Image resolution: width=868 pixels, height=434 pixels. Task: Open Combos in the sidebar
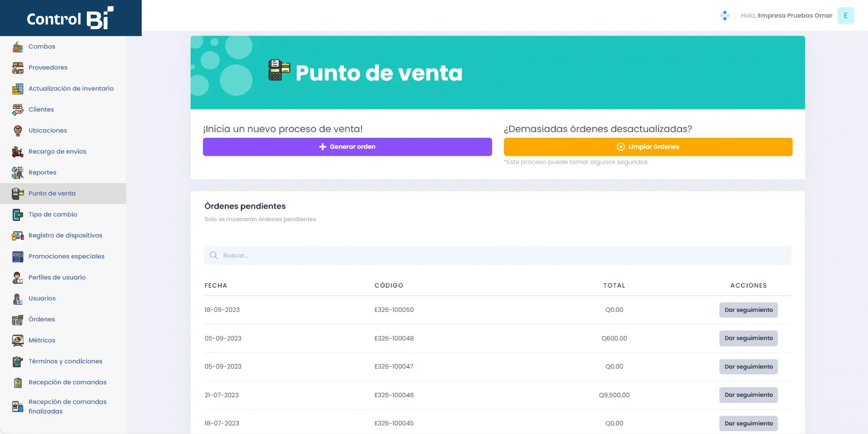(42, 46)
